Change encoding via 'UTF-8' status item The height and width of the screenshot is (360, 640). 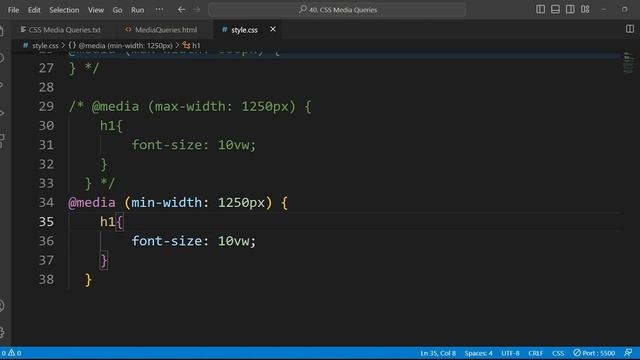point(510,353)
